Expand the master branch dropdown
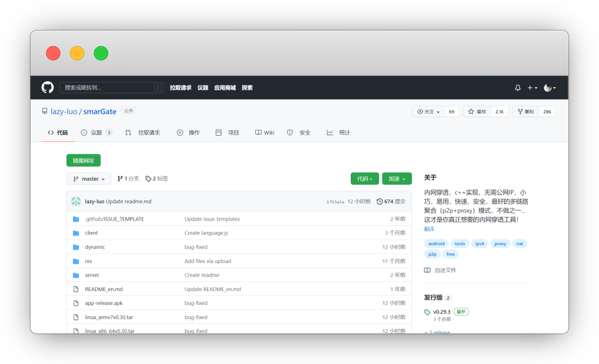 pyautogui.click(x=88, y=179)
